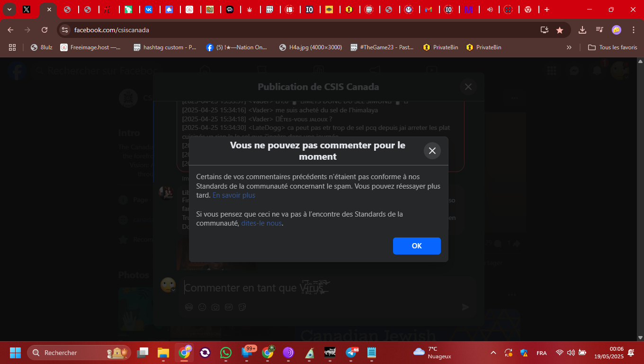
Task: Switch to the X (Twitter) tab
Action: click(27, 9)
